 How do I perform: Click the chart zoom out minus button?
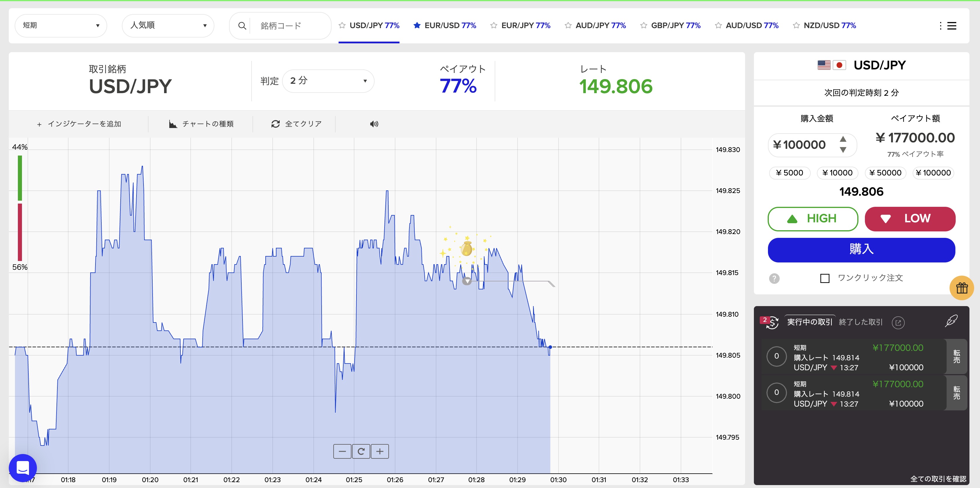pos(342,451)
